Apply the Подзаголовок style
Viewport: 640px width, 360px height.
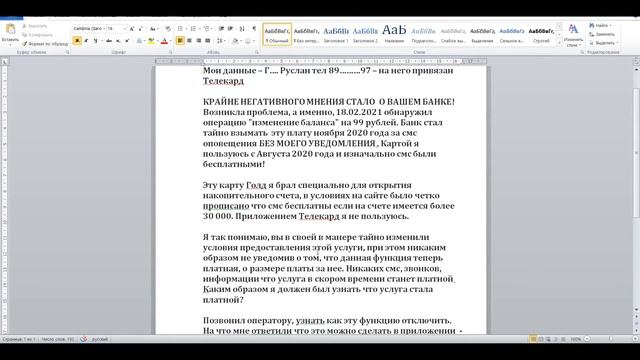[x=424, y=34]
